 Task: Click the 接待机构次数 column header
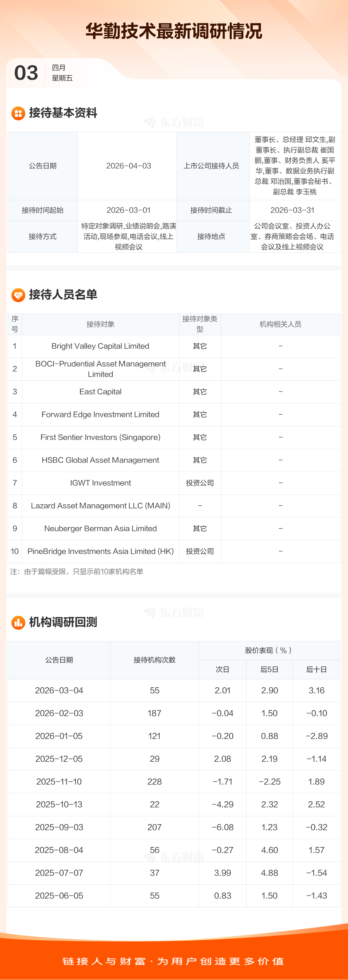click(x=155, y=660)
